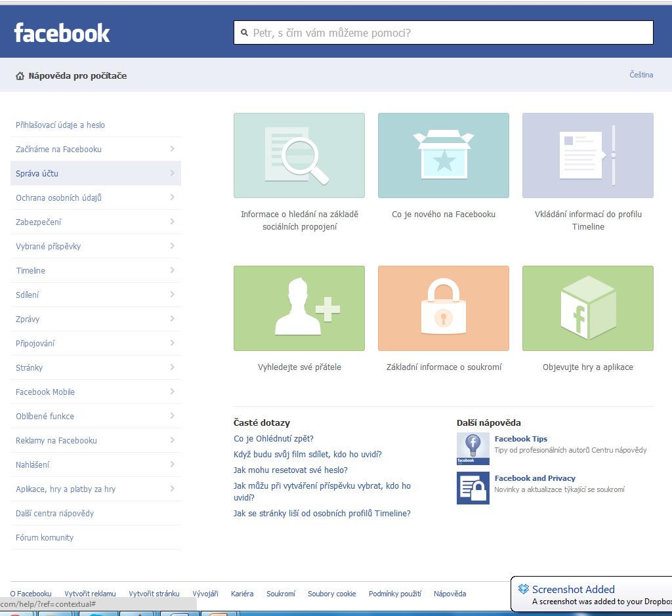Click the home icon next to Nápověda pro počítače
This screenshot has height=616, width=672.
tap(20, 76)
